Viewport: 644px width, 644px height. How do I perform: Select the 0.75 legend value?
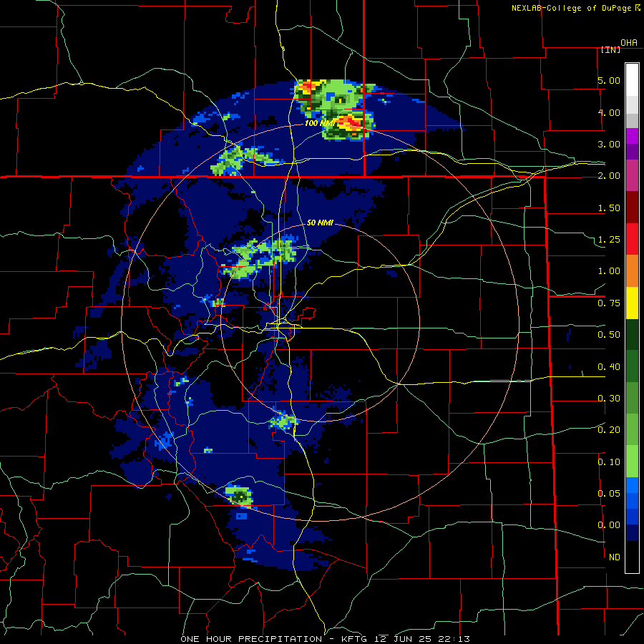pos(609,303)
